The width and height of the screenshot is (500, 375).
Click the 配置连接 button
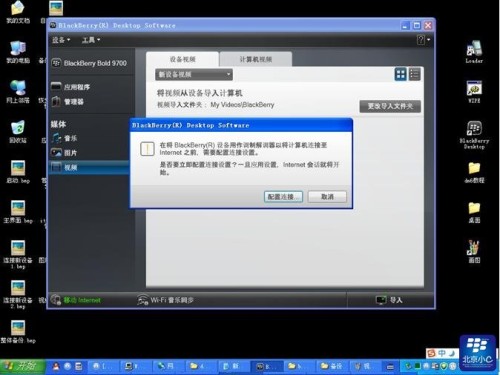[x=283, y=197]
